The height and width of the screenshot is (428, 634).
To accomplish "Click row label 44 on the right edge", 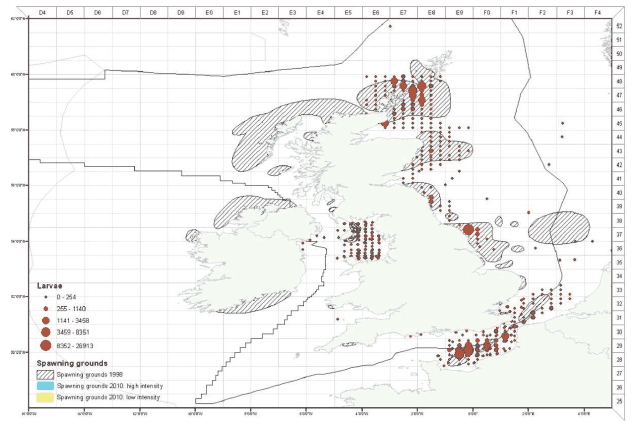I will coord(619,137).
